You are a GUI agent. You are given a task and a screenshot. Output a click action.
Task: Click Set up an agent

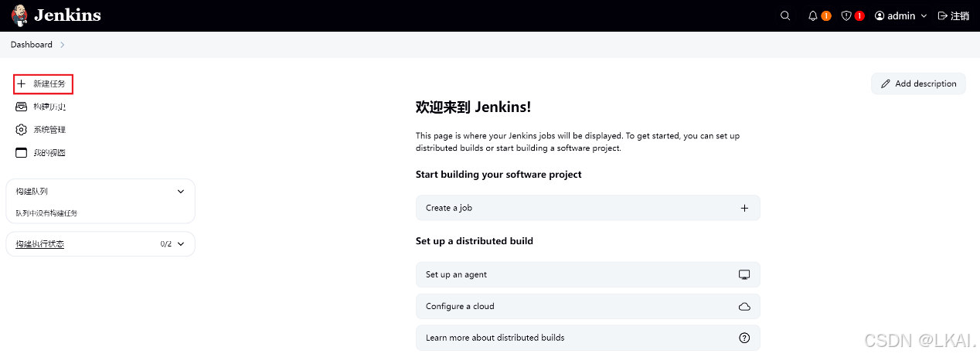click(x=588, y=274)
